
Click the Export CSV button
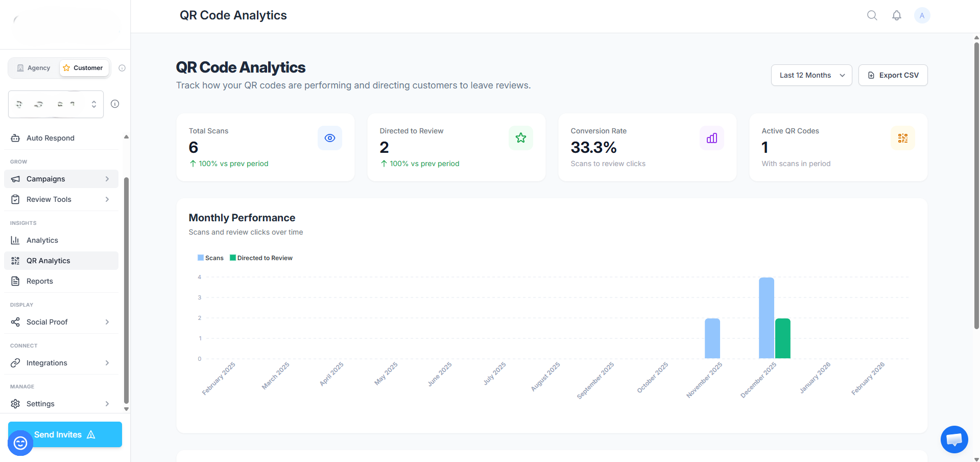pos(893,75)
